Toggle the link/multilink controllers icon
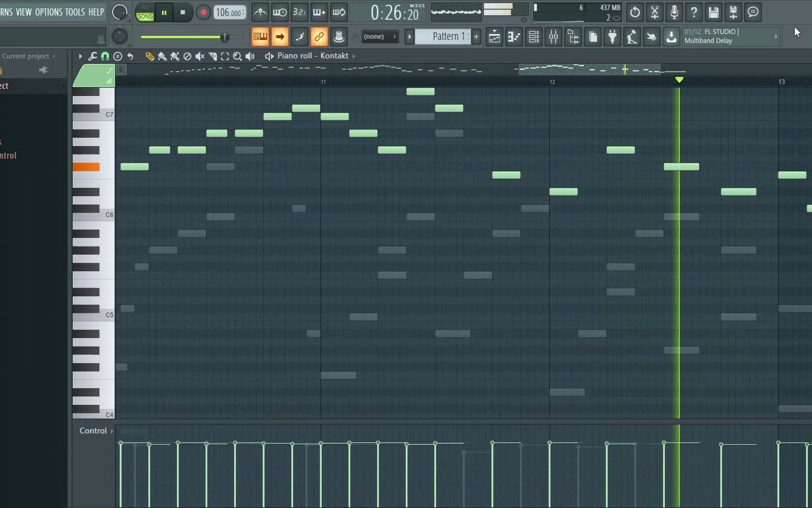The image size is (812, 508). pos(319,37)
